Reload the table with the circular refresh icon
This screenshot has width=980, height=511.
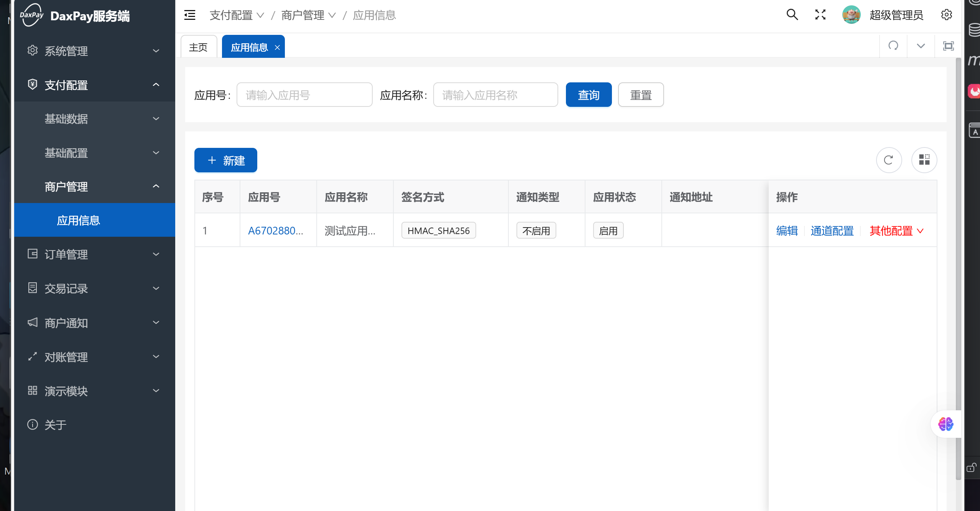888,160
